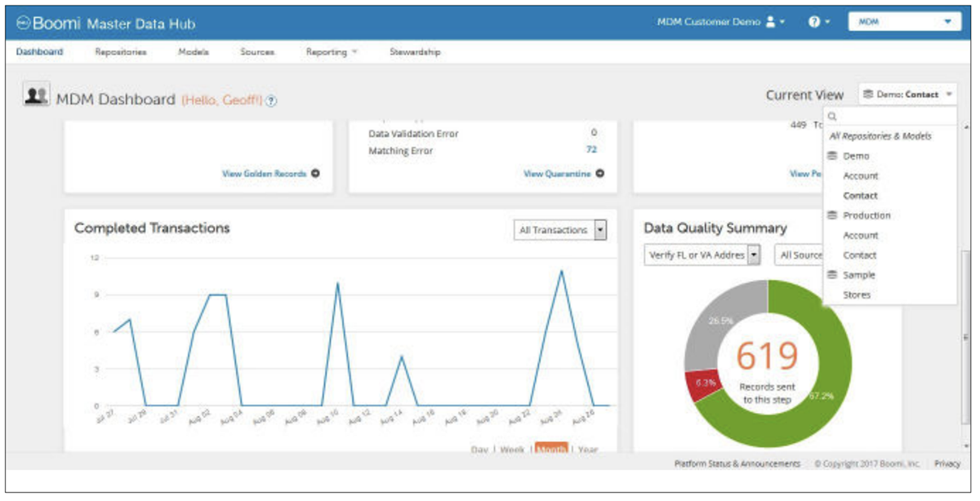Open the Sources tab
The image size is (980, 501).
257,52
